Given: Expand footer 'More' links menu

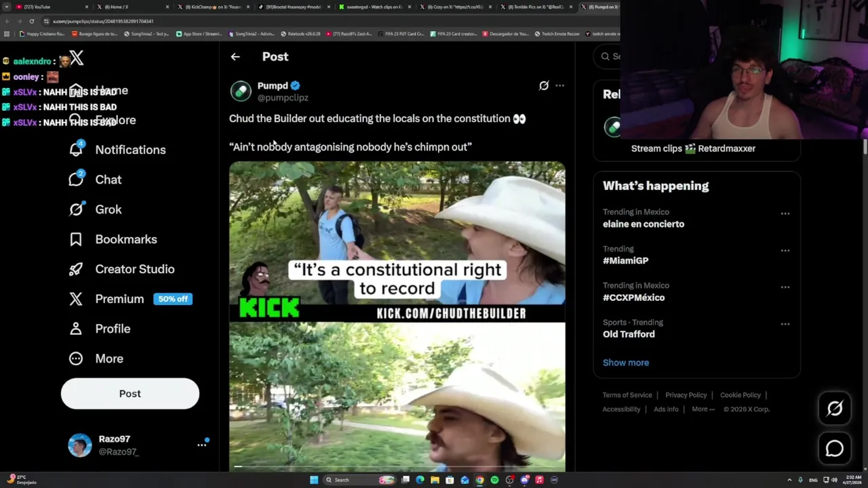Looking at the screenshot, I should pos(703,409).
